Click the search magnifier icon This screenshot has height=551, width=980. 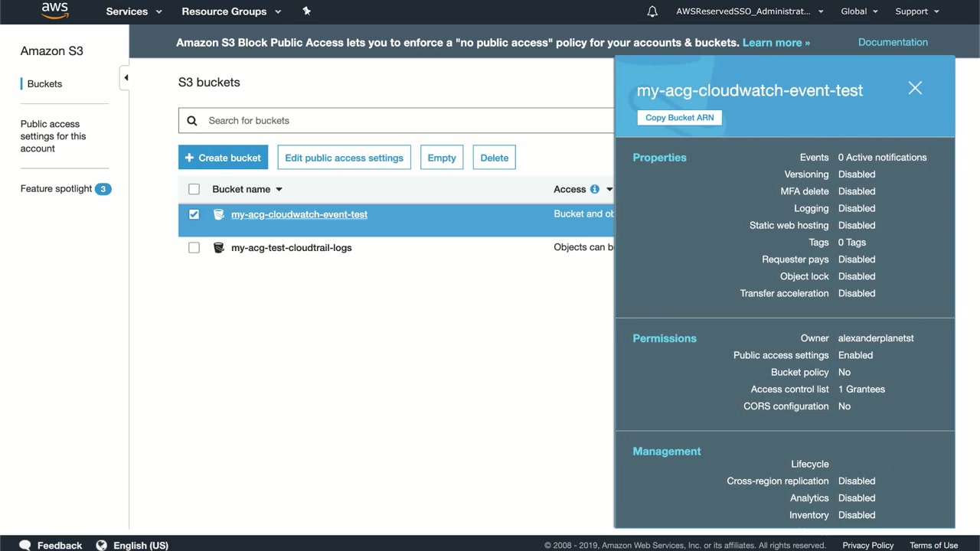click(192, 120)
